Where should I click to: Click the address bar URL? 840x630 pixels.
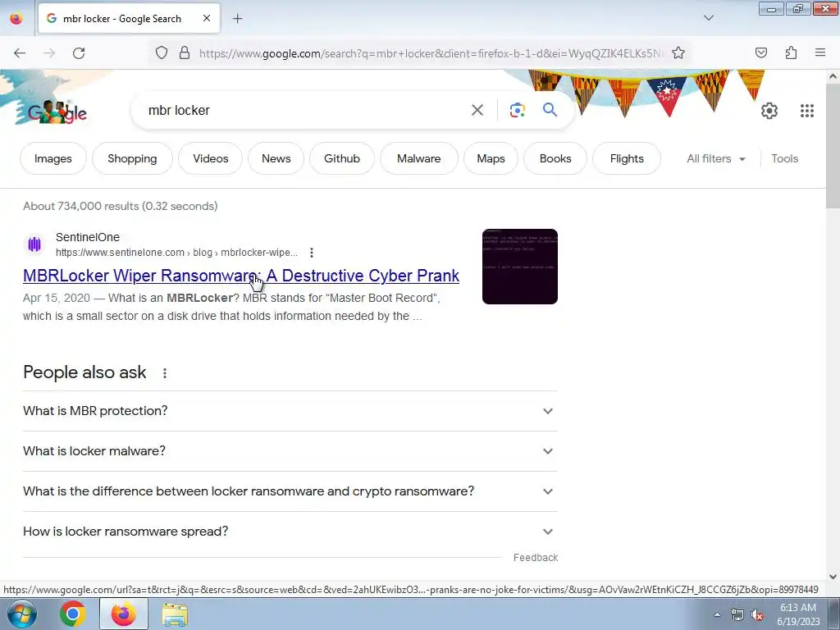[x=430, y=53]
